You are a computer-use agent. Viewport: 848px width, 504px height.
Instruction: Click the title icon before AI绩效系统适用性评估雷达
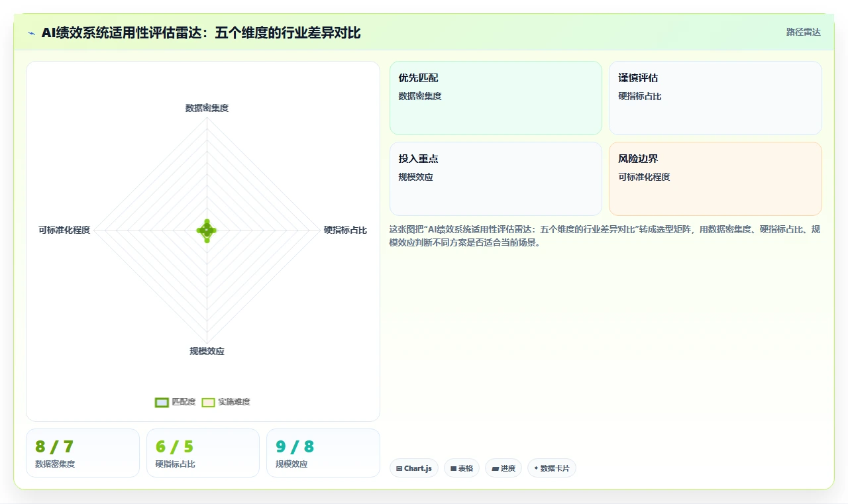pos(32,33)
